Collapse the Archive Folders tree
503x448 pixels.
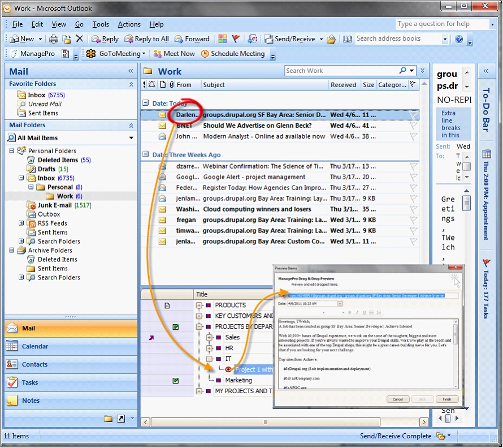click(12, 250)
